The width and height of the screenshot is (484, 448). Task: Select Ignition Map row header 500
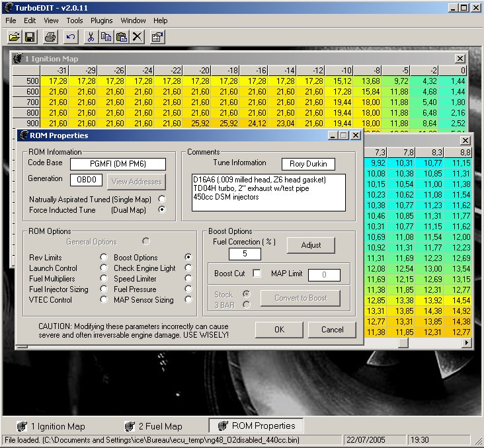pyautogui.click(x=26, y=81)
